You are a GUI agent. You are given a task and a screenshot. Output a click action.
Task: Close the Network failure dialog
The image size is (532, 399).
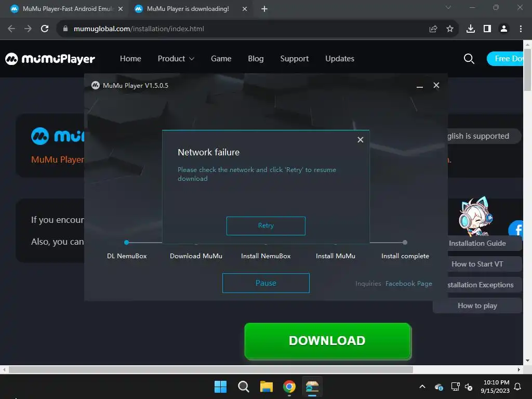click(x=361, y=139)
